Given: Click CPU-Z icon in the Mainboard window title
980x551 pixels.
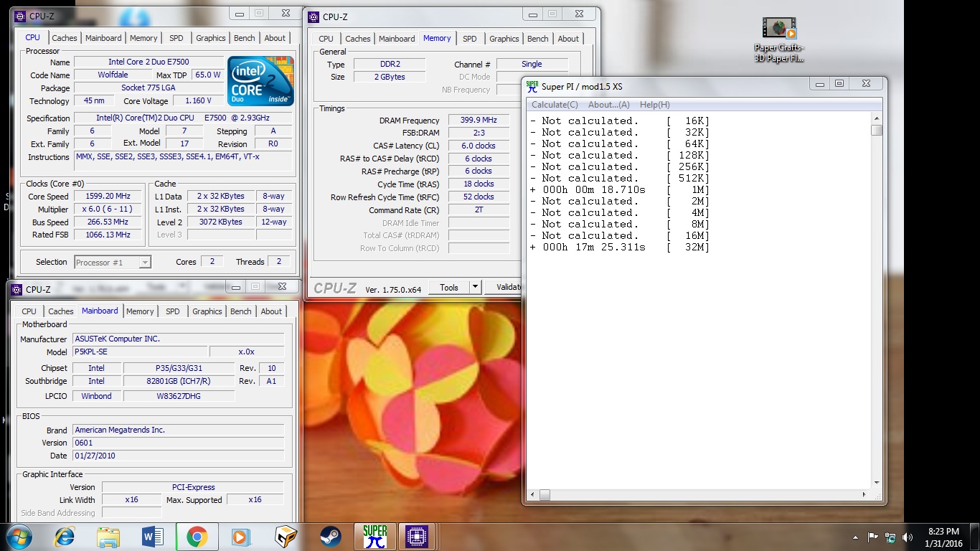Looking at the screenshot, I should coord(17,290).
